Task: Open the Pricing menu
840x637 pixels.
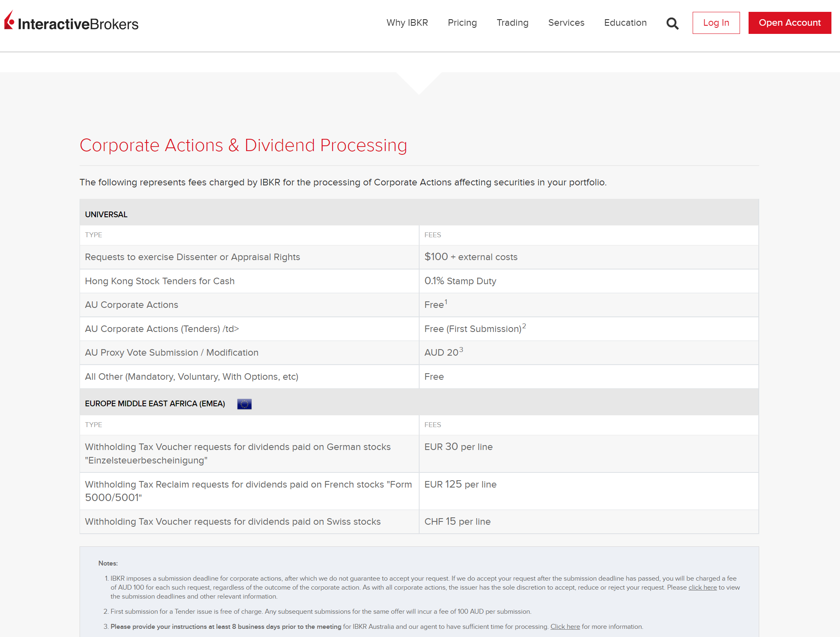Action: coord(462,23)
